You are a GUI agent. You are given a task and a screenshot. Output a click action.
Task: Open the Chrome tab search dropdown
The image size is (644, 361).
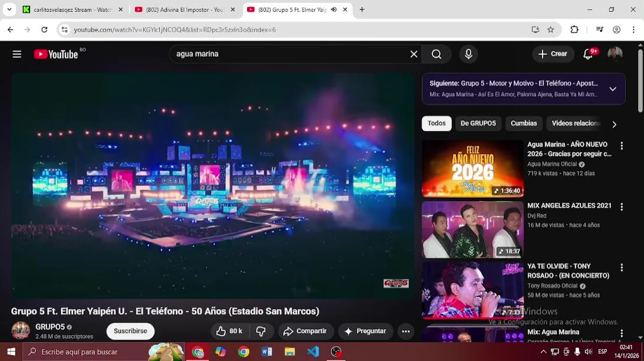(9, 10)
